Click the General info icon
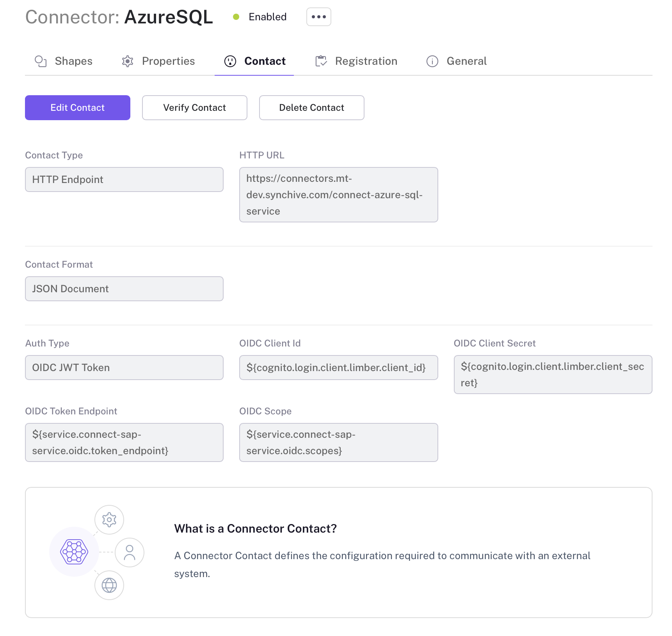The image size is (672, 636). 432,61
